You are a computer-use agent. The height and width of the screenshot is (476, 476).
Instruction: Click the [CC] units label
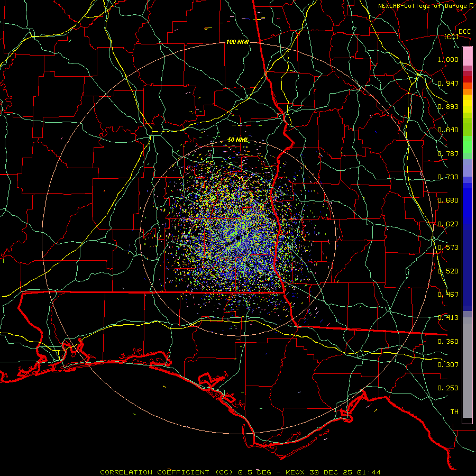(452, 36)
